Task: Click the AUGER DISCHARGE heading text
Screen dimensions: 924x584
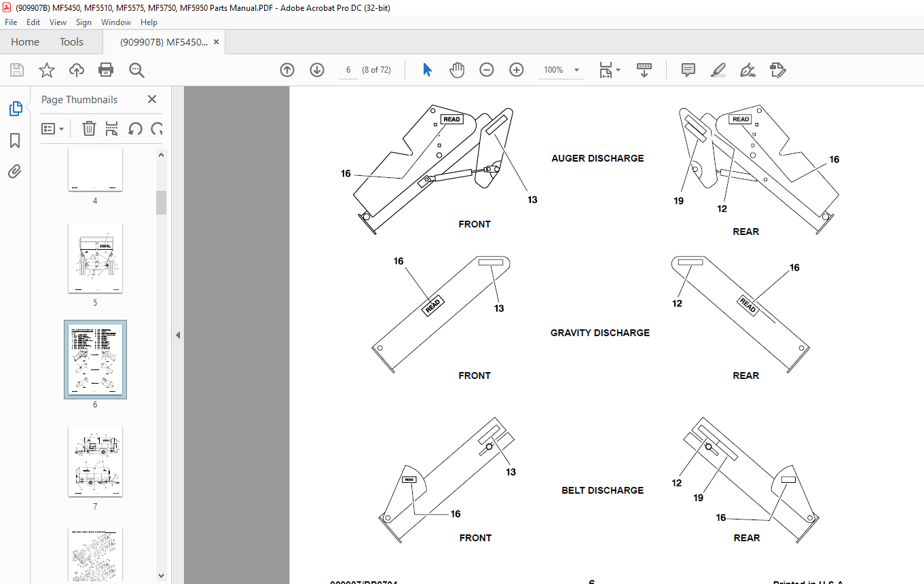Action: point(597,158)
